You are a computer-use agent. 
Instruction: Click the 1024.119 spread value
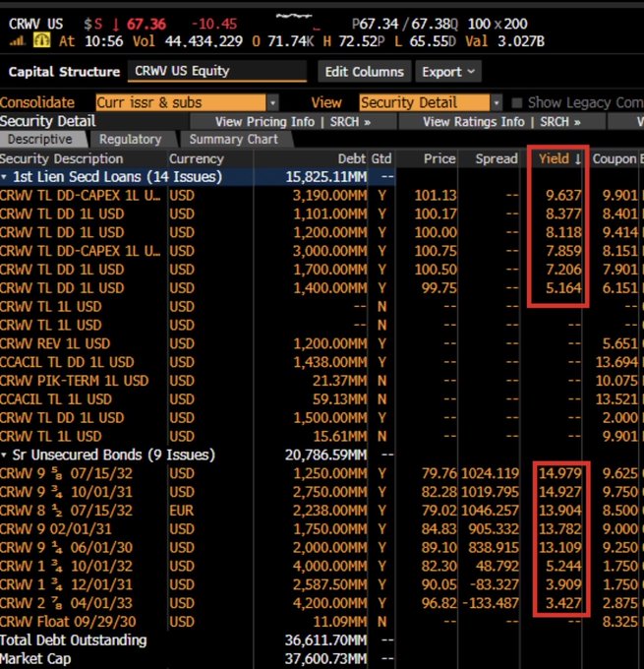[490, 473]
